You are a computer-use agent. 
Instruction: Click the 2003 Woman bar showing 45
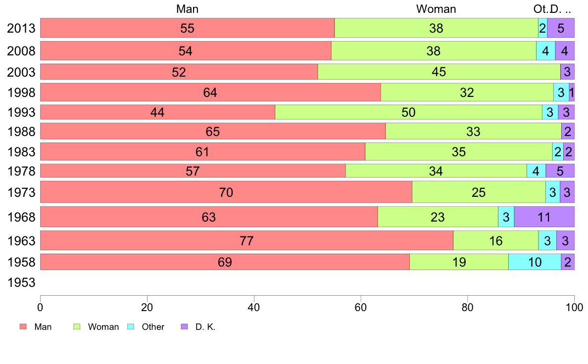(439, 72)
